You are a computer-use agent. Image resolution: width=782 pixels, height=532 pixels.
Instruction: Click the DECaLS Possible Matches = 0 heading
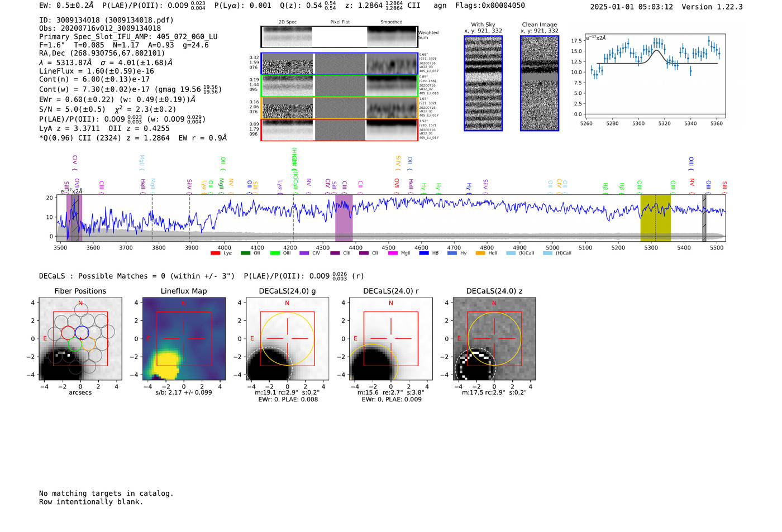point(137,276)
